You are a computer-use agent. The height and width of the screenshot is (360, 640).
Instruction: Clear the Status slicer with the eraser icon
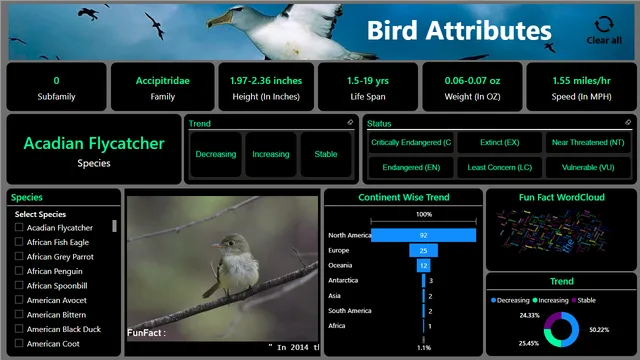628,122
